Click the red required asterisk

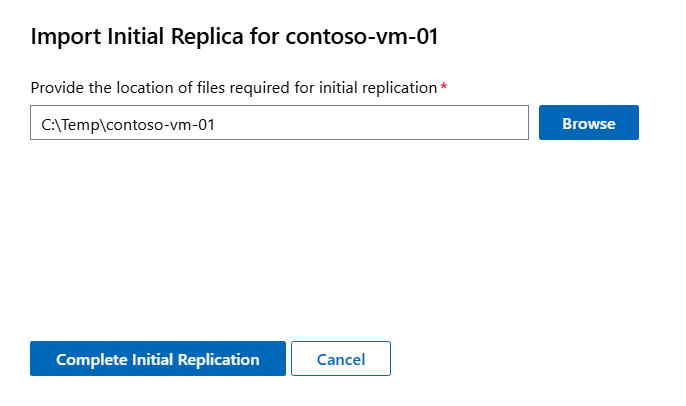444,87
